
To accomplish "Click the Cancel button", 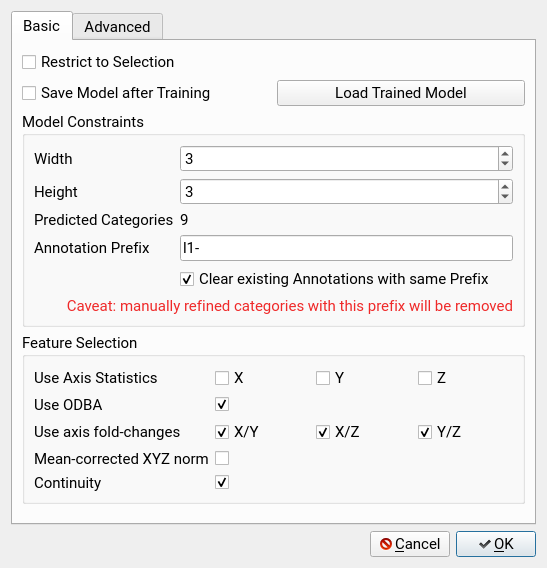I will [x=410, y=544].
